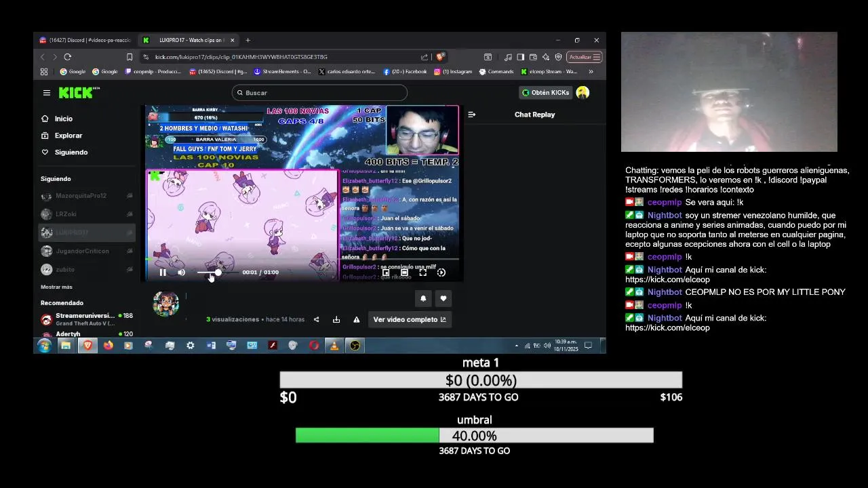Open the Brave Leo AI icon

coord(546,57)
